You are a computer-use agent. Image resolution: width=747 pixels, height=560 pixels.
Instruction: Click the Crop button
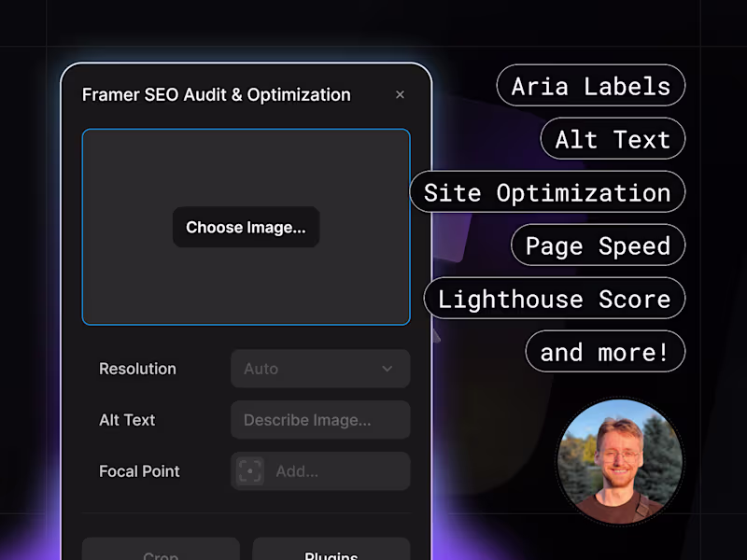161,549
